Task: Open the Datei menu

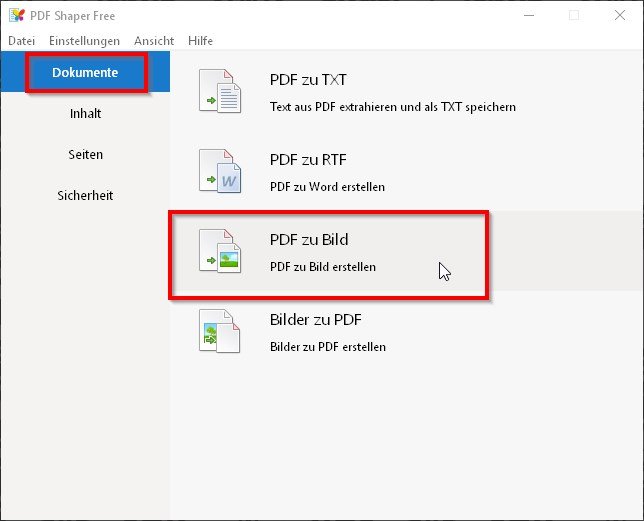Action: pos(22,41)
